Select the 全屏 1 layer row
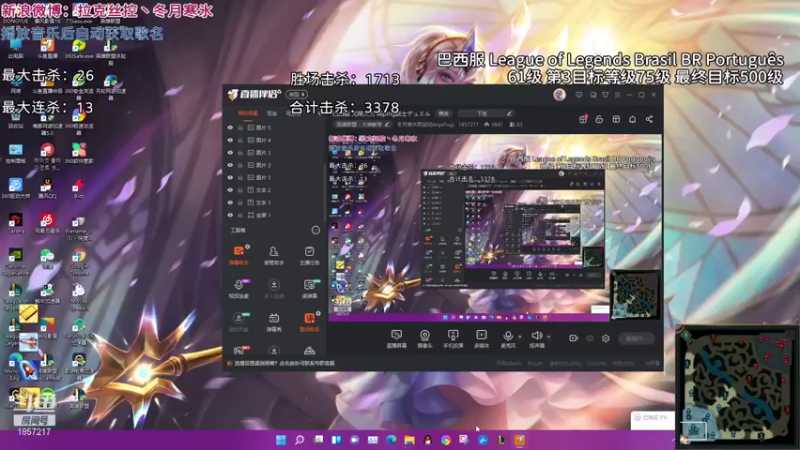Image resolution: width=800 pixels, height=450 pixels. [274, 215]
